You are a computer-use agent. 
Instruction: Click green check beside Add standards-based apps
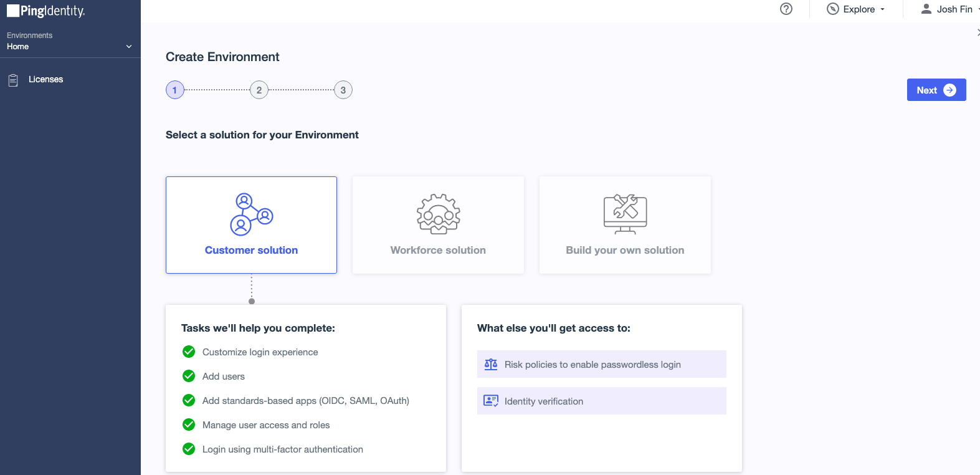point(189,400)
